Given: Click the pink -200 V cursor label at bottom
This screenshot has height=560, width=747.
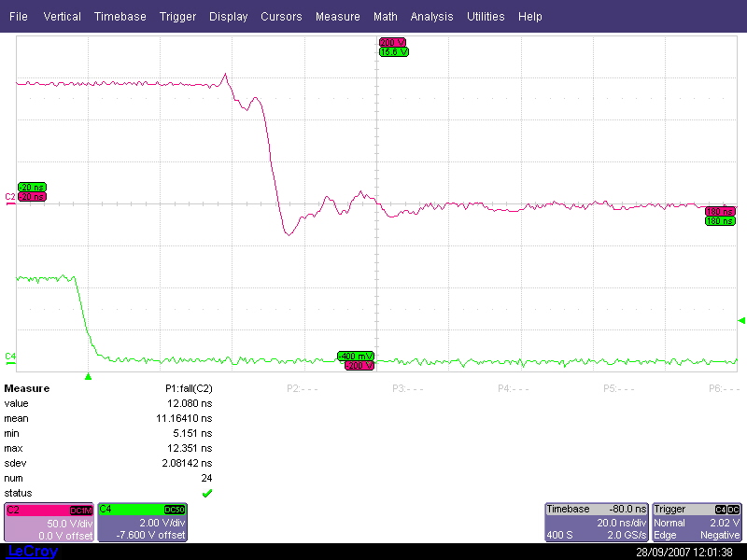Looking at the screenshot, I should (359, 366).
